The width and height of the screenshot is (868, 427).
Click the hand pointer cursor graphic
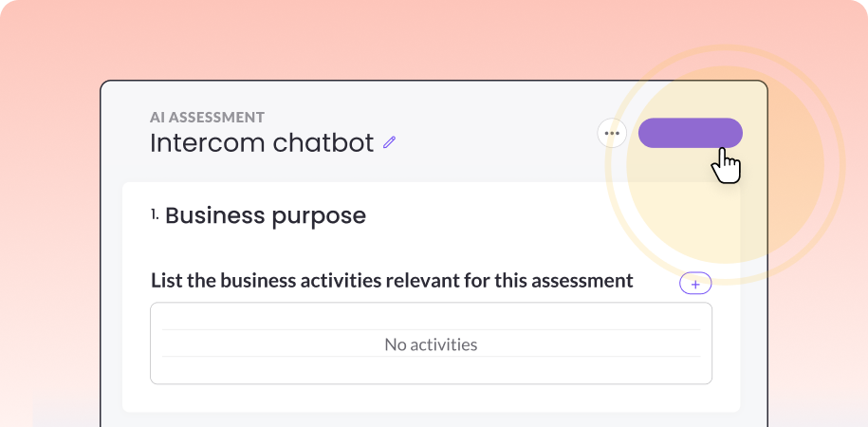point(726,165)
